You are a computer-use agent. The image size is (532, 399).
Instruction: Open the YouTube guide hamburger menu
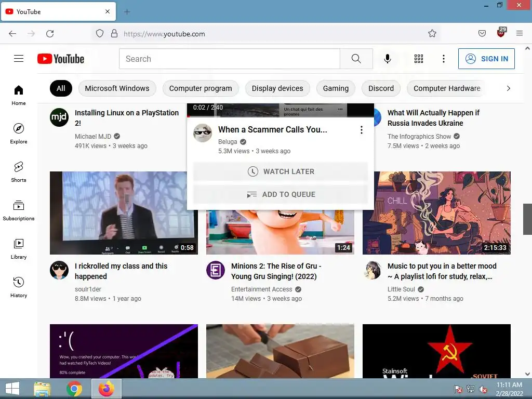pos(19,59)
